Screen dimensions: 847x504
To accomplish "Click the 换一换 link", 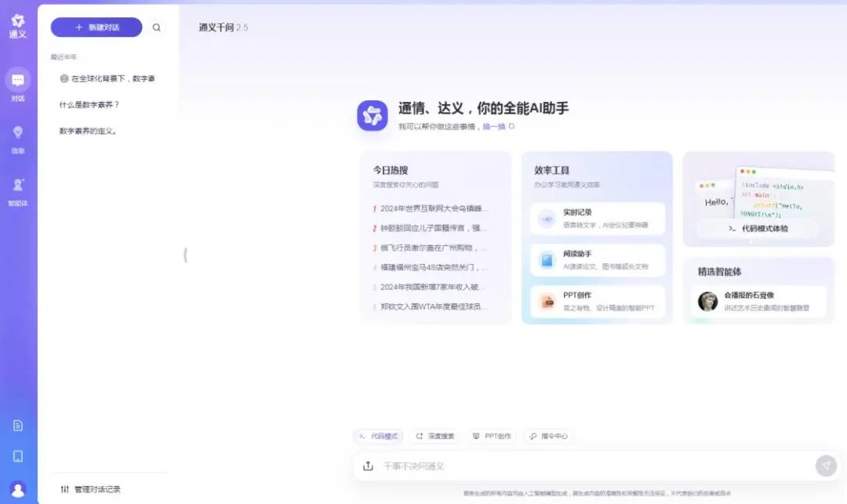I will [x=494, y=126].
